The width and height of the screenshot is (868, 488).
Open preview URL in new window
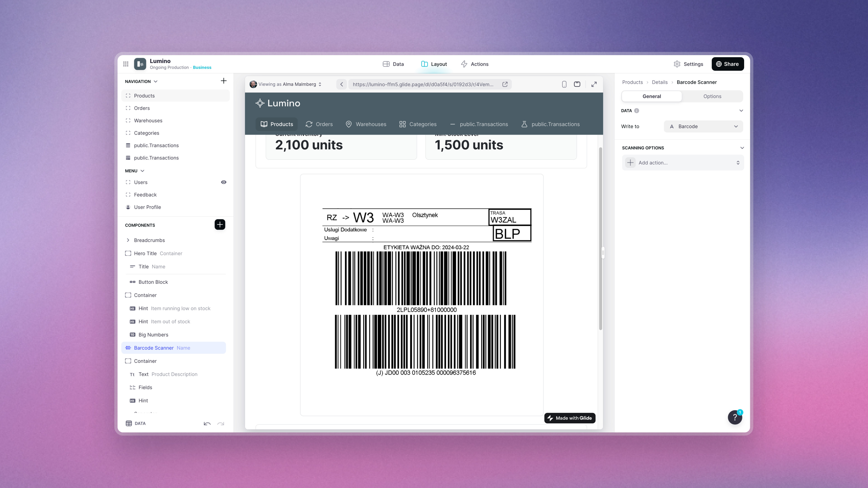coord(505,84)
